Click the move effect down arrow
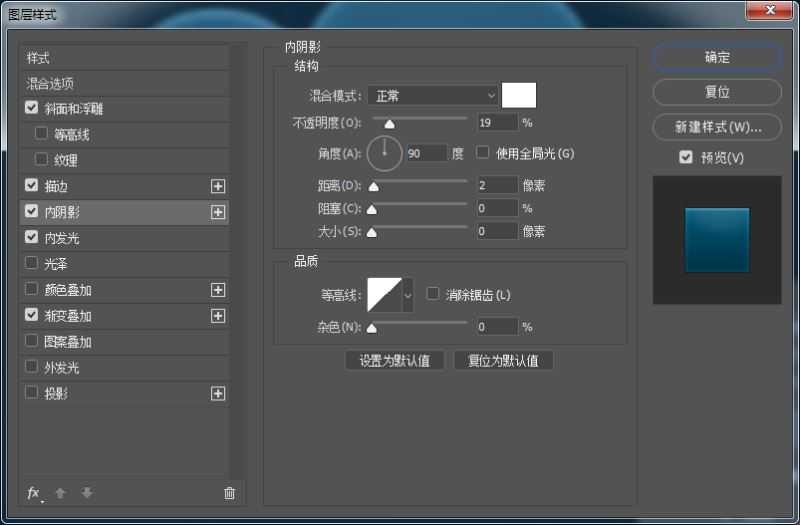The height and width of the screenshot is (525, 800). (87, 493)
